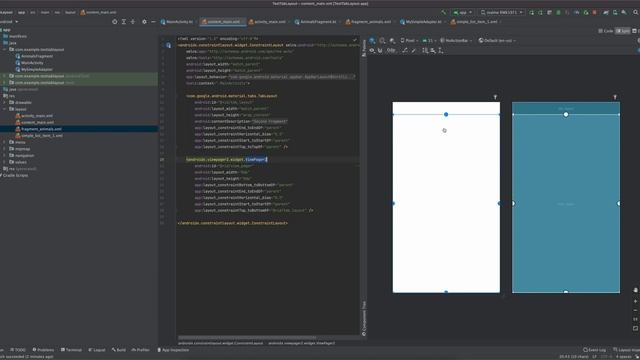The height and width of the screenshot is (360, 640).
Task: Select the content_main.xml editor tab
Action: [223, 22]
